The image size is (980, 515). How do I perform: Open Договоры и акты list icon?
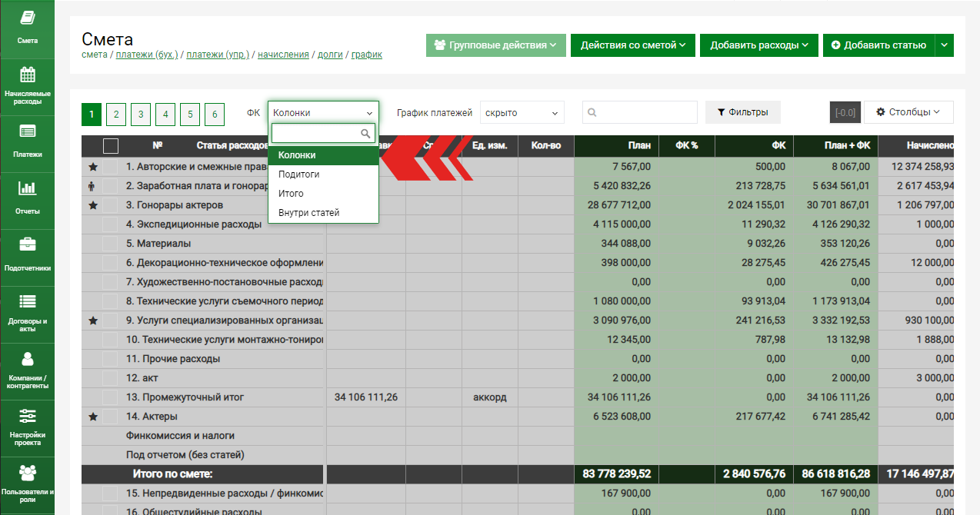(x=28, y=302)
